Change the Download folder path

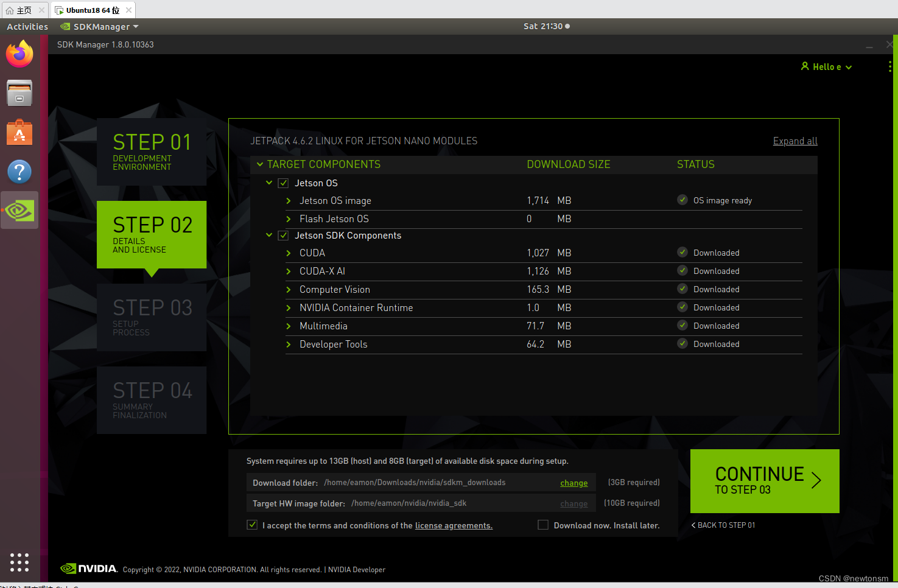574,483
